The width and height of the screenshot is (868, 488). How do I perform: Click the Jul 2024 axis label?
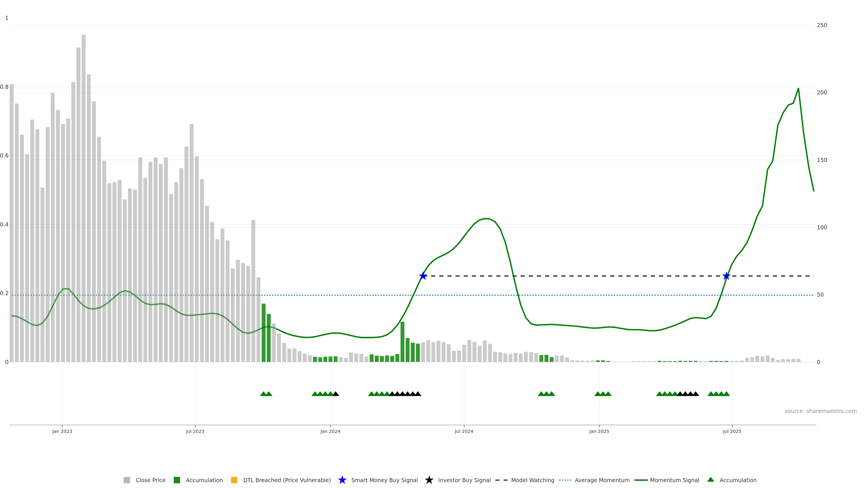click(x=464, y=431)
